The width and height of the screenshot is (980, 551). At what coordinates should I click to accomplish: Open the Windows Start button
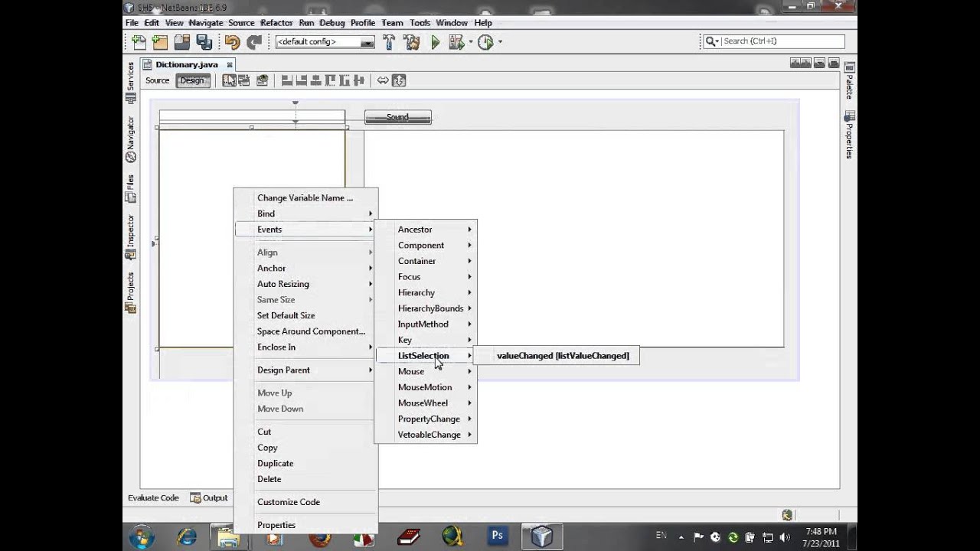click(x=142, y=537)
